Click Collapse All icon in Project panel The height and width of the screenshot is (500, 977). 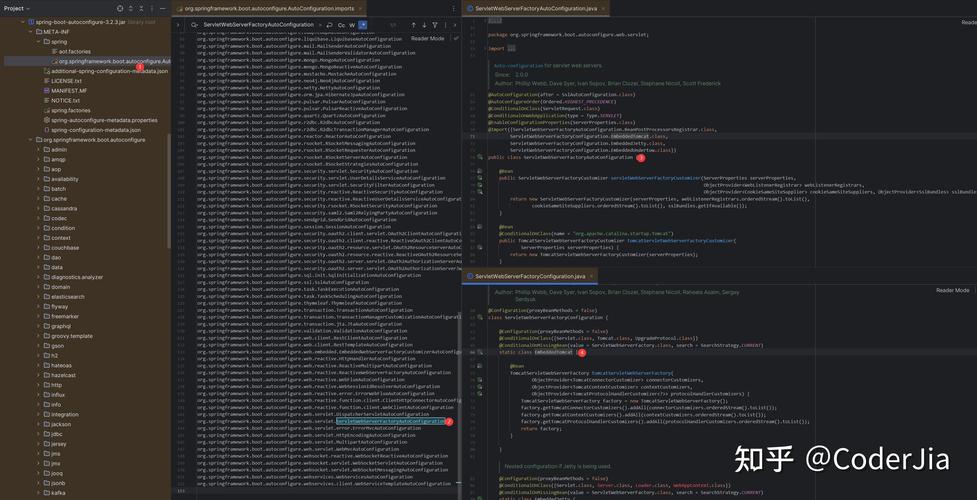point(141,9)
